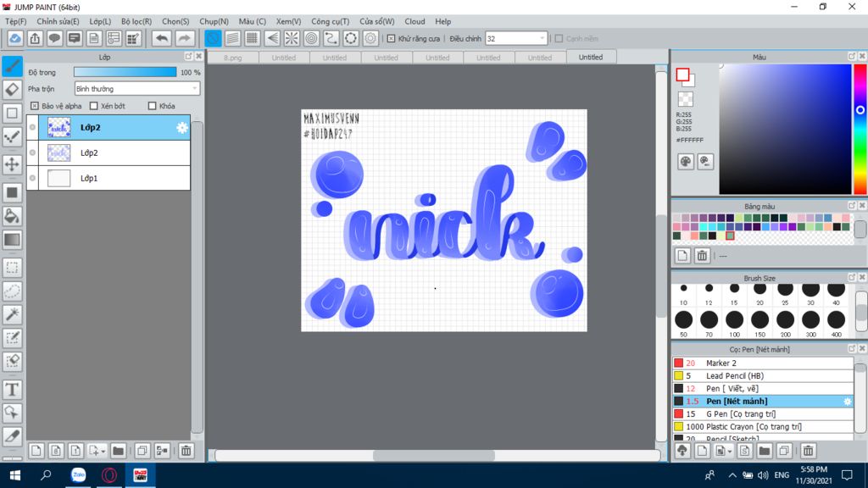Image resolution: width=868 pixels, height=488 pixels.
Task: Open the Công cụ(T) menu
Action: coord(330,21)
